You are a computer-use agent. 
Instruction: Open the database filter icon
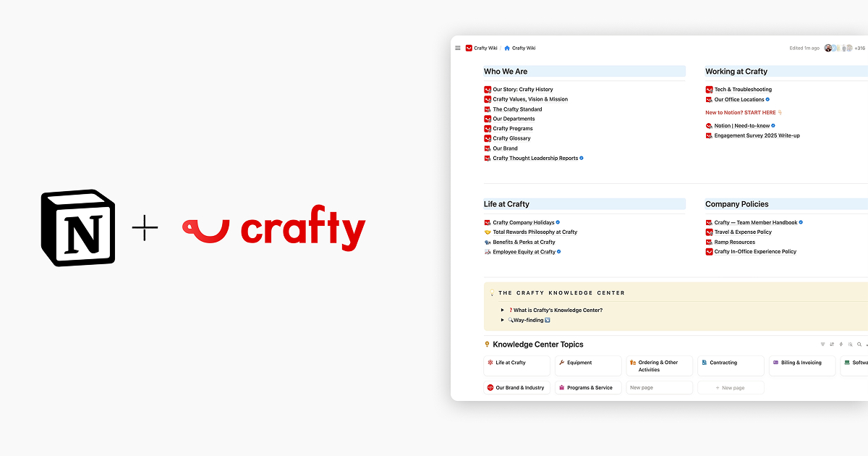tap(822, 345)
